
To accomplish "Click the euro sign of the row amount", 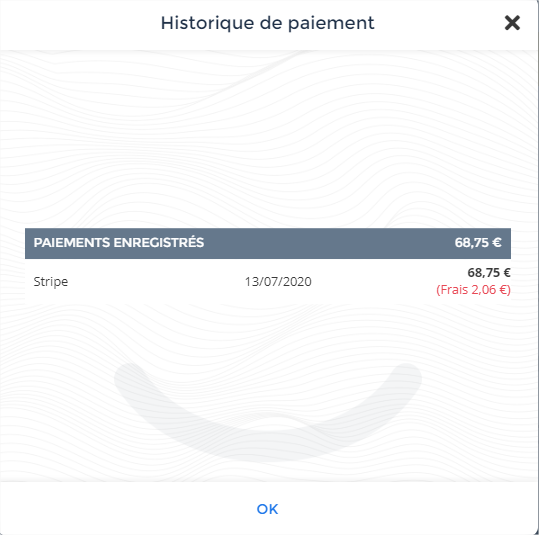I will point(507,273).
